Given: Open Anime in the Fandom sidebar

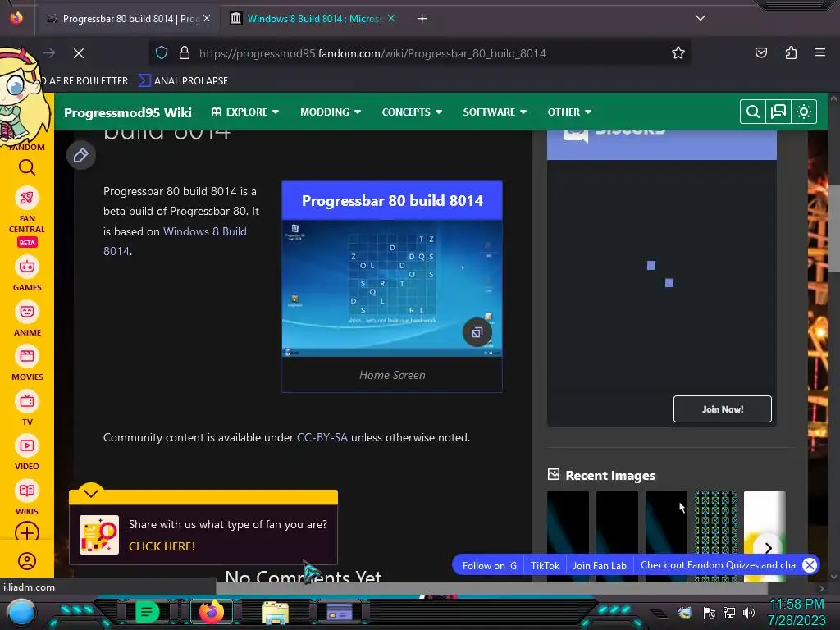Looking at the screenshot, I should click(27, 320).
